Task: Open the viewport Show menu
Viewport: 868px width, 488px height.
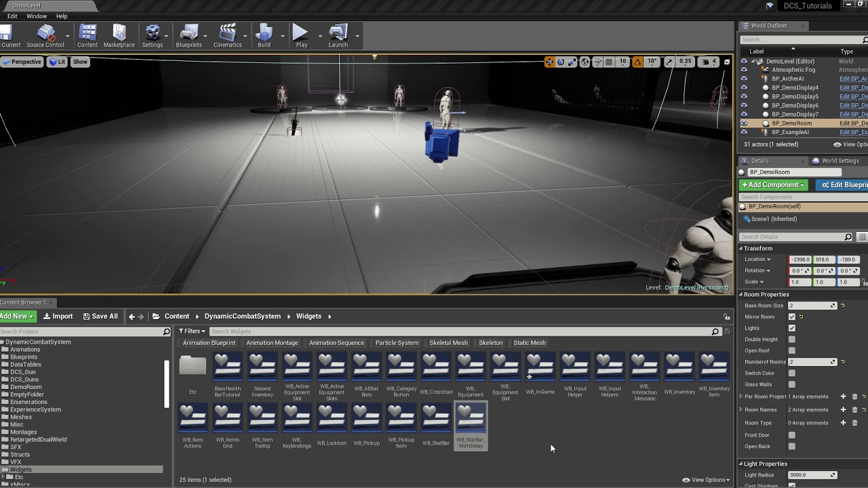Action: tap(80, 62)
